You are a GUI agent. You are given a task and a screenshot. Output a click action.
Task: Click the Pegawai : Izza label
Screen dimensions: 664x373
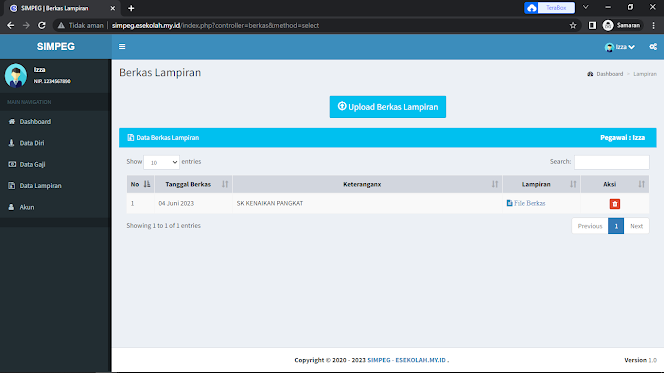pos(622,138)
